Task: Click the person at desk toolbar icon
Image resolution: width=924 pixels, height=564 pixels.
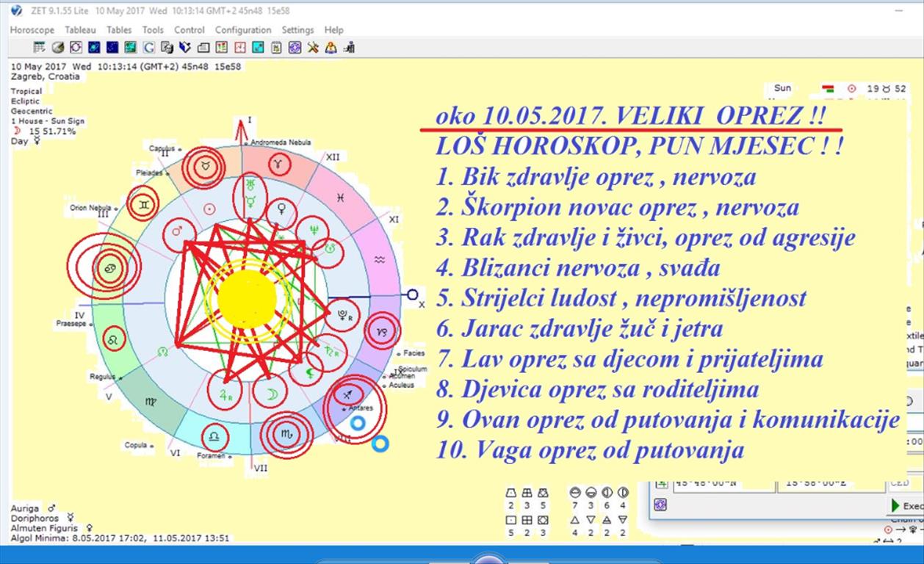Action: pos(350,48)
